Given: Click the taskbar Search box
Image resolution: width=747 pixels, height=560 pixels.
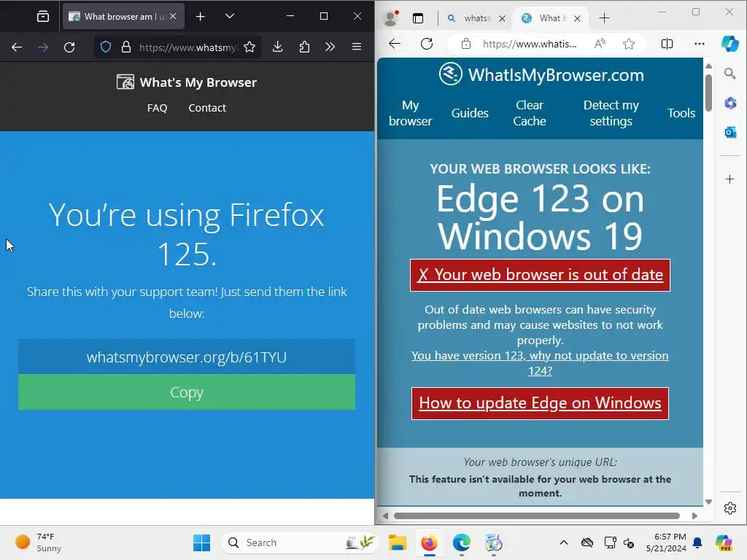Looking at the screenshot, I should (298, 542).
